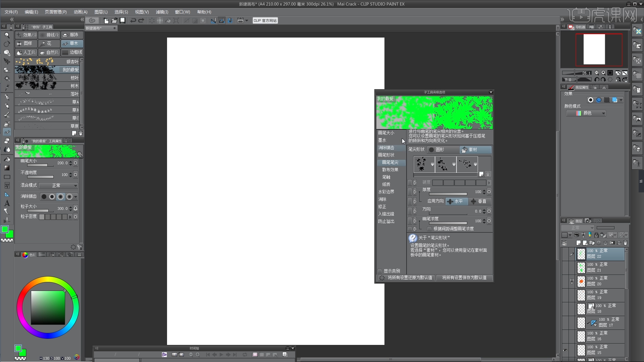The image size is (644, 362).
Task: Click 将所有设置还原为默认值 button
Action: pos(406,278)
